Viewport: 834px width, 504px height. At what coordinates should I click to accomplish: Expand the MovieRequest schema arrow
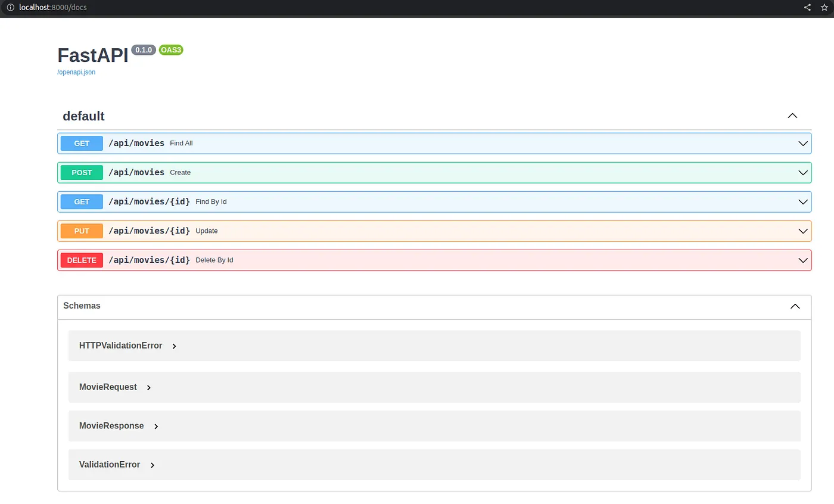[149, 388]
